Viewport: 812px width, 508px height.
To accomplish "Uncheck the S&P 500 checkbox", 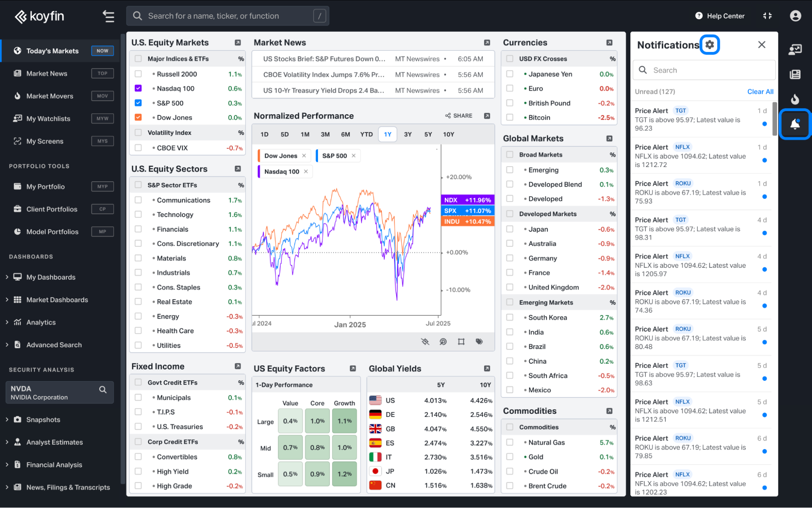I will pyautogui.click(x=138, y=103).
